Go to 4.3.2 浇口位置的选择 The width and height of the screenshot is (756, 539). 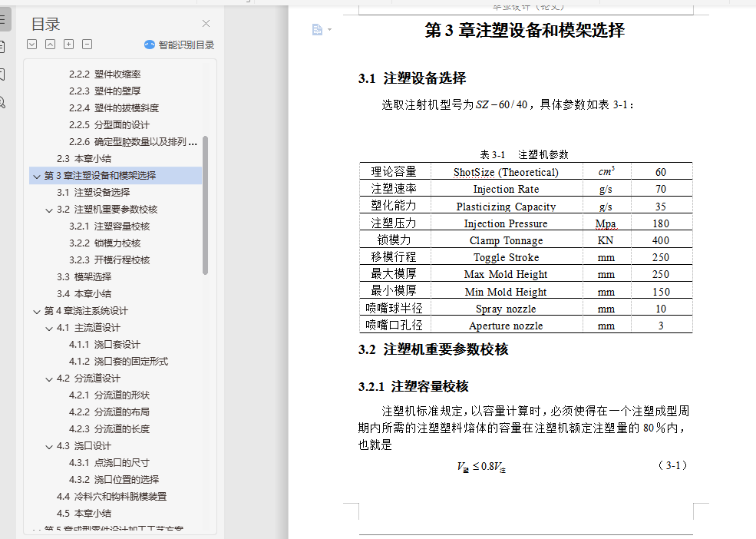(x=114, y=480)
